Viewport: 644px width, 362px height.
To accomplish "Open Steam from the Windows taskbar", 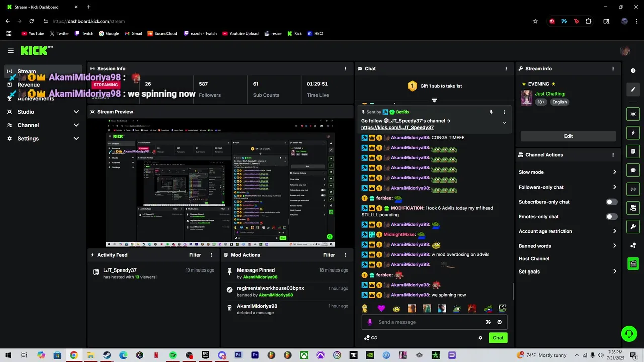I will pyautogui.click(x=107, y=355).
